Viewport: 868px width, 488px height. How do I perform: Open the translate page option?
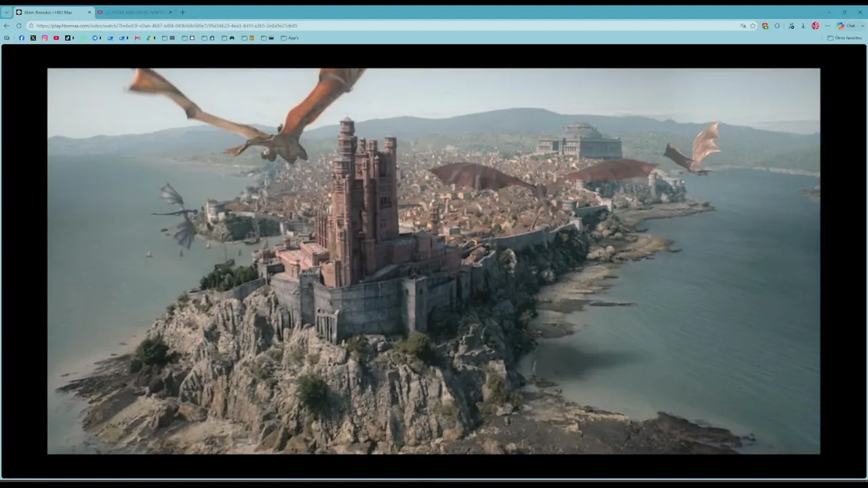(743, 26)
